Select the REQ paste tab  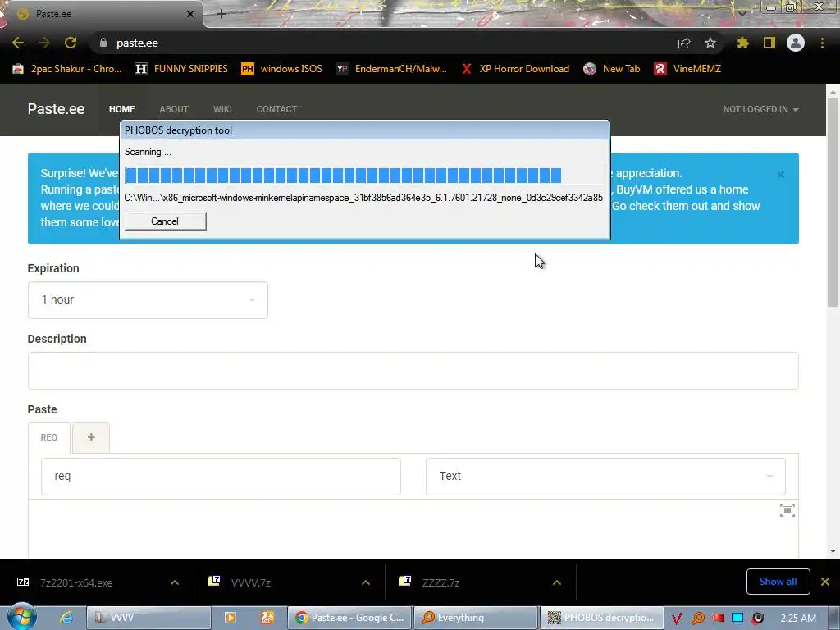(48, 438)
